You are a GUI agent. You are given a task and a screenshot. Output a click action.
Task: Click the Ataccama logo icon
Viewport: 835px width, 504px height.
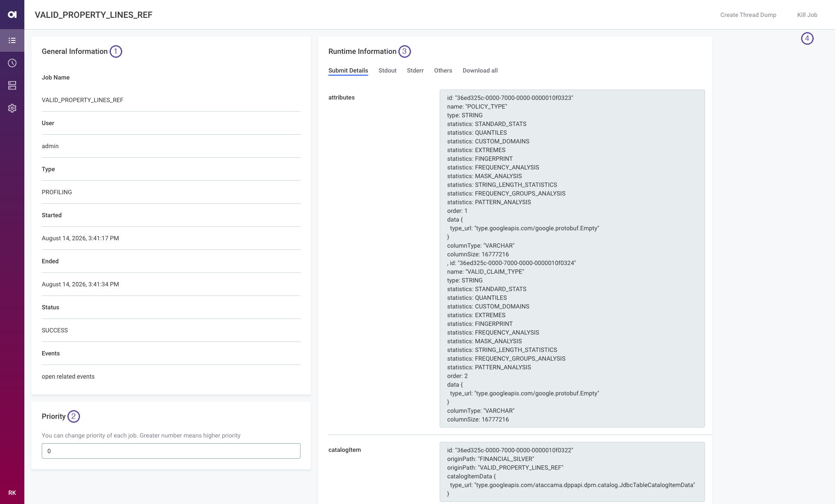coord(12,15)
